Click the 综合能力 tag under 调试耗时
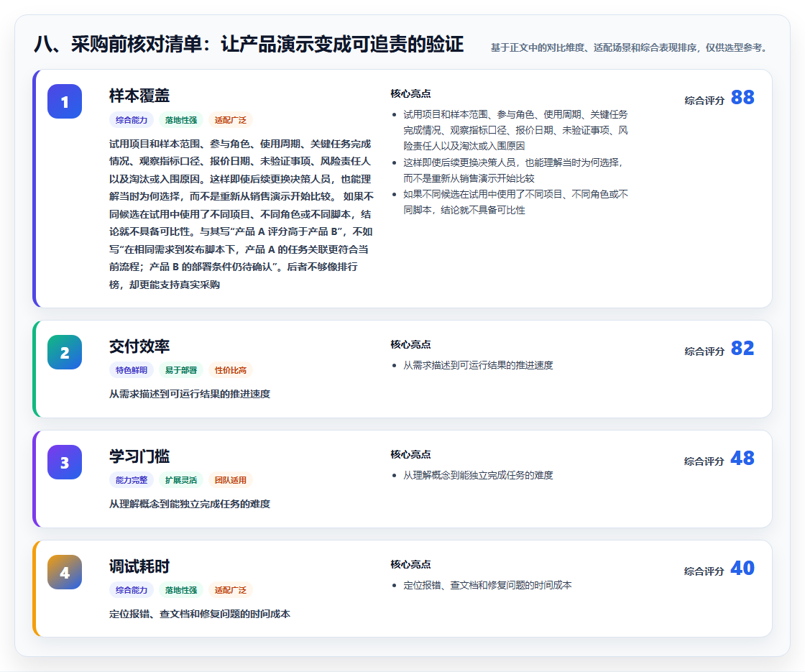The height and width of the screenshot is (672, 805). (132, 590)
